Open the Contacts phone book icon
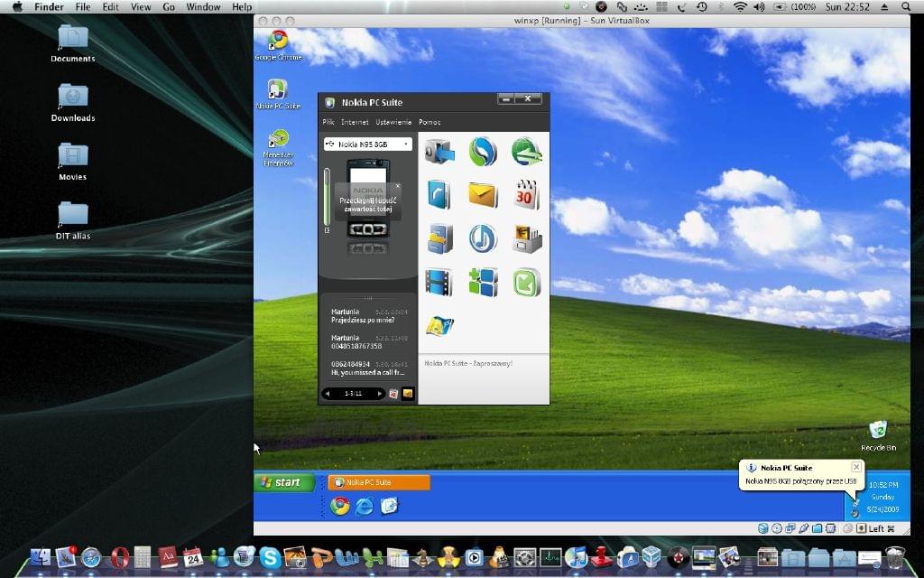 tap(439, 195)
